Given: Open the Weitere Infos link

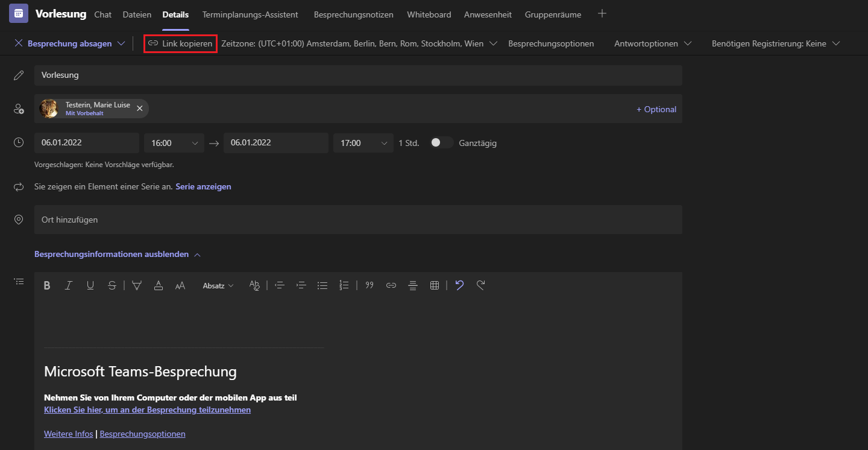Looking at the screenshot, I should tap(69, 434).
